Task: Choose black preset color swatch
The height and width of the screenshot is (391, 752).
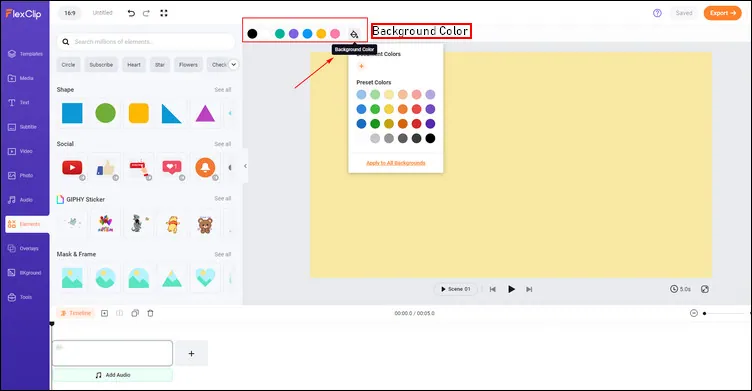Action: click(430, 138)
